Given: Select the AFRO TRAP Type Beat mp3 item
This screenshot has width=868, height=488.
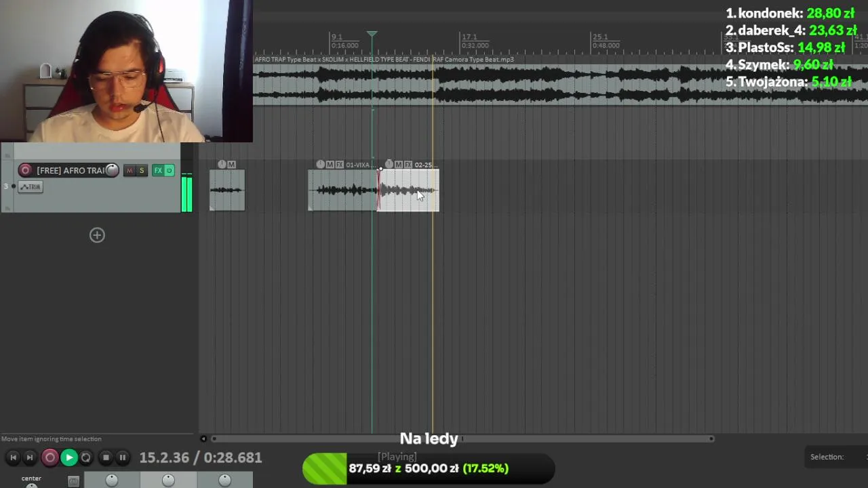Looking at the screenshot, I should [560, 85].
